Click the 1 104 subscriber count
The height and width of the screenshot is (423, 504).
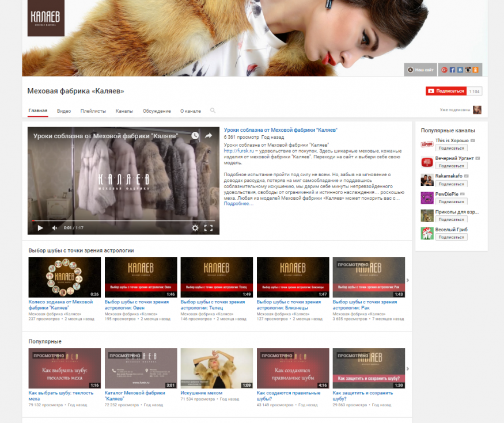click(474, 91)
